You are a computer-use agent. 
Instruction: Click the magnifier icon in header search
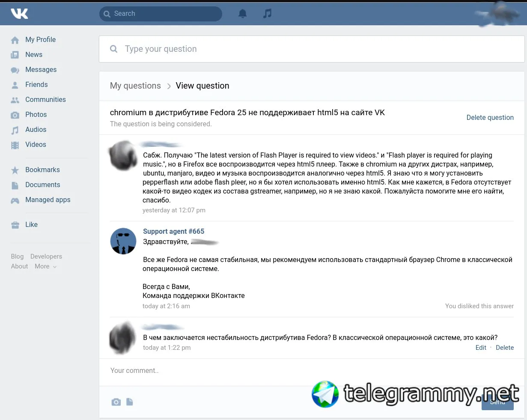tap(107, 14)
